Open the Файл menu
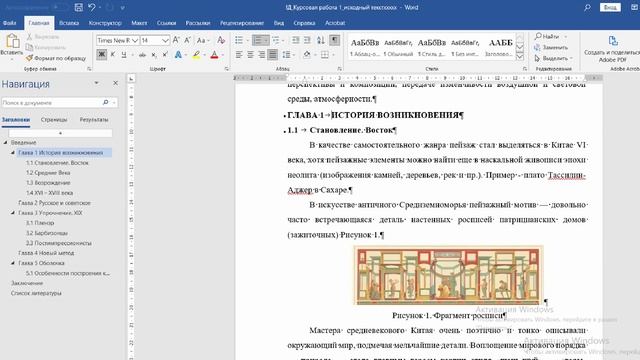Viewport: 640px width, 360px height. pyautogui.click(x=9, y=23)
